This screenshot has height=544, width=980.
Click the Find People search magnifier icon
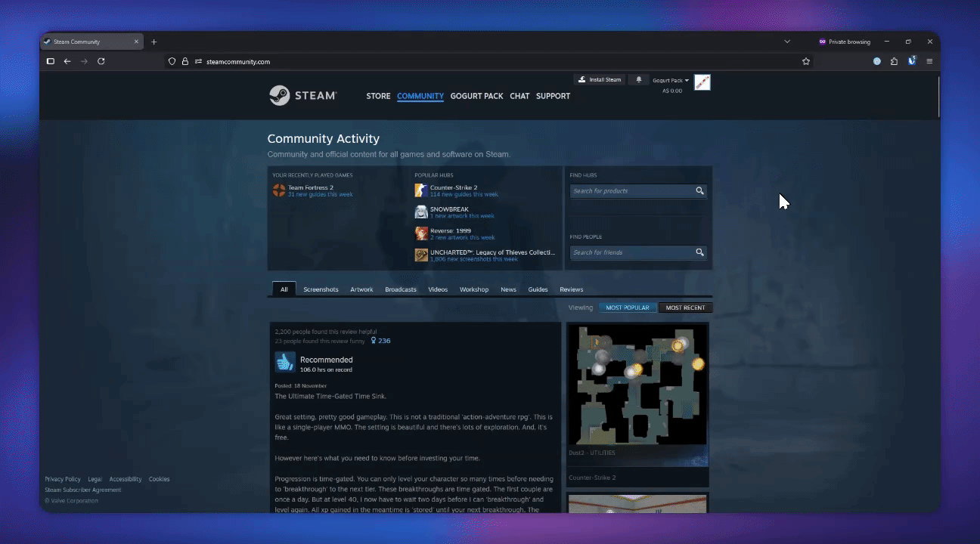[699, 252]
